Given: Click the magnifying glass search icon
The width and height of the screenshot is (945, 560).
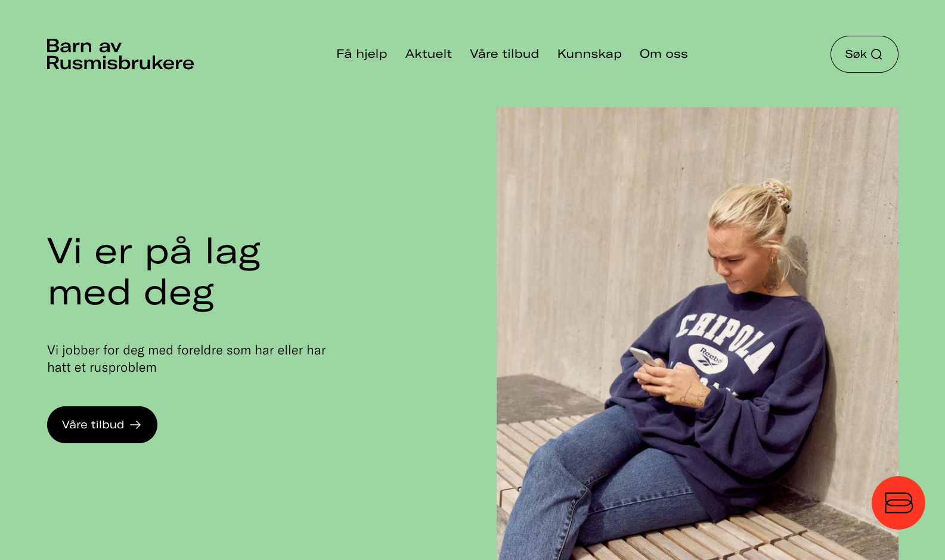Looking at the screenshot, I should point(876,54).
